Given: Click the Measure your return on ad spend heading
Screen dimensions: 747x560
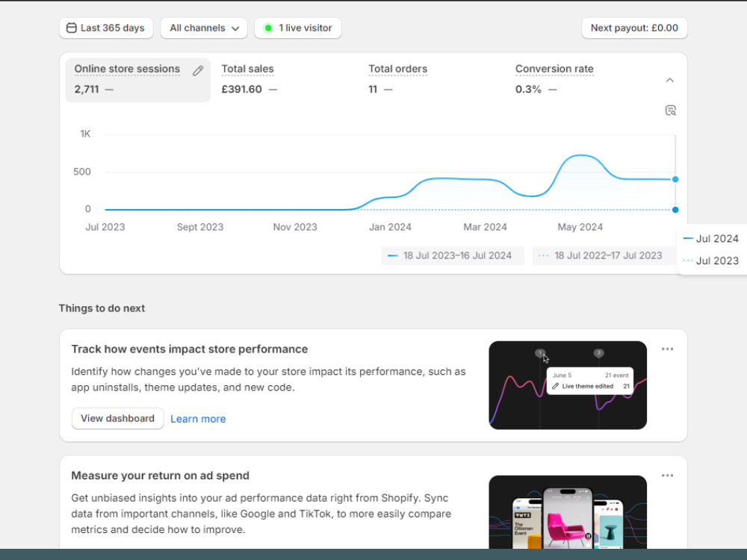Looking at the screenshot, I should tap(160, 476).
